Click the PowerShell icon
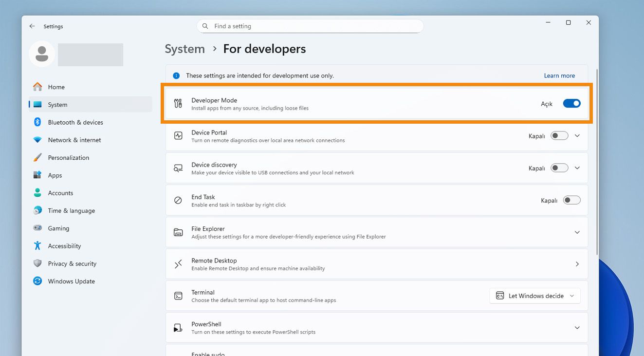Viewport: 644px width, 356px height. [178, 328]
